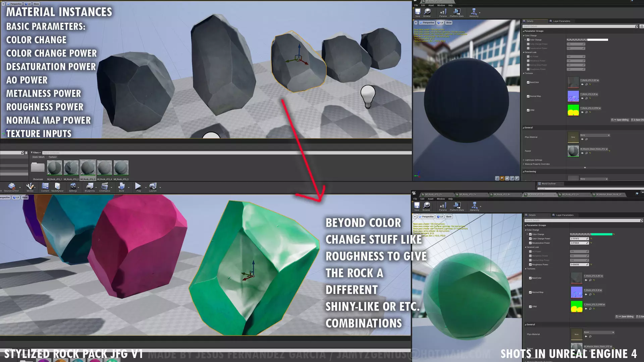Open the Blueprints toolbar button
Viewport: 644px width, 362px height.
[90, 187]
